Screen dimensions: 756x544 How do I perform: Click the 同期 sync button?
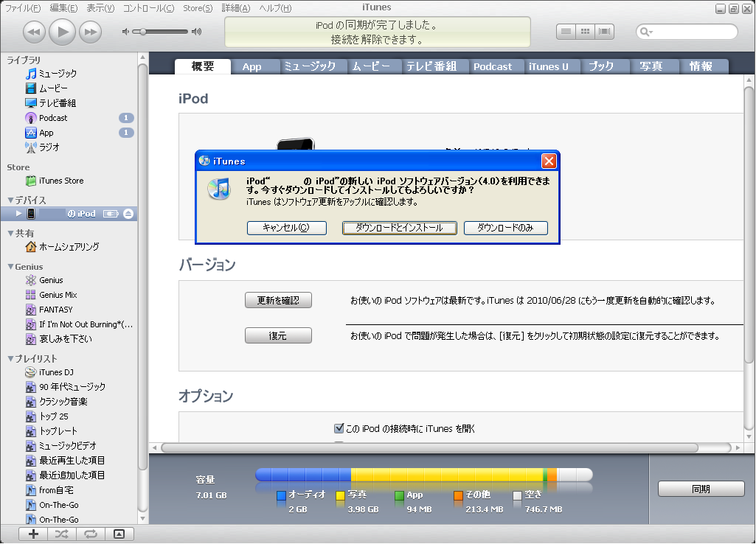[701, 489]
